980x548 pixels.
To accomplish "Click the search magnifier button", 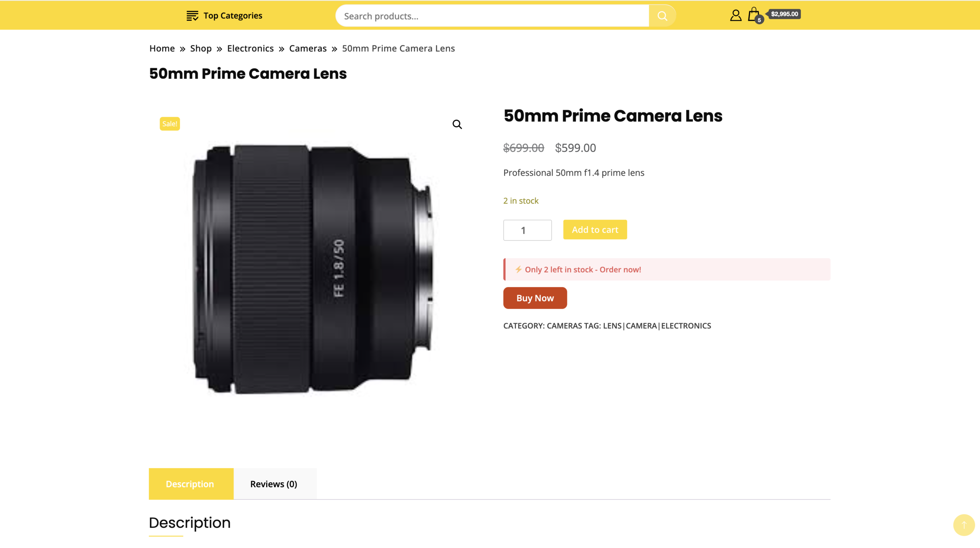I will coord(662,16).
